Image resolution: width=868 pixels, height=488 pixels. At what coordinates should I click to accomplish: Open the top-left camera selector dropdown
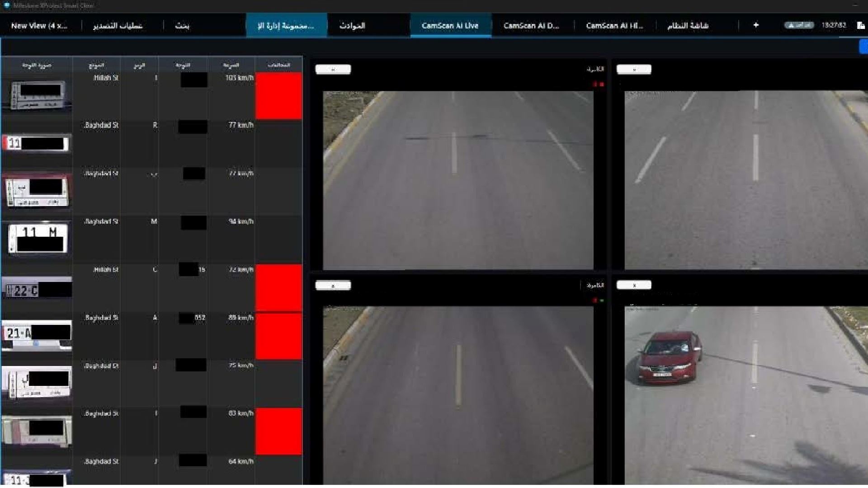333,69
